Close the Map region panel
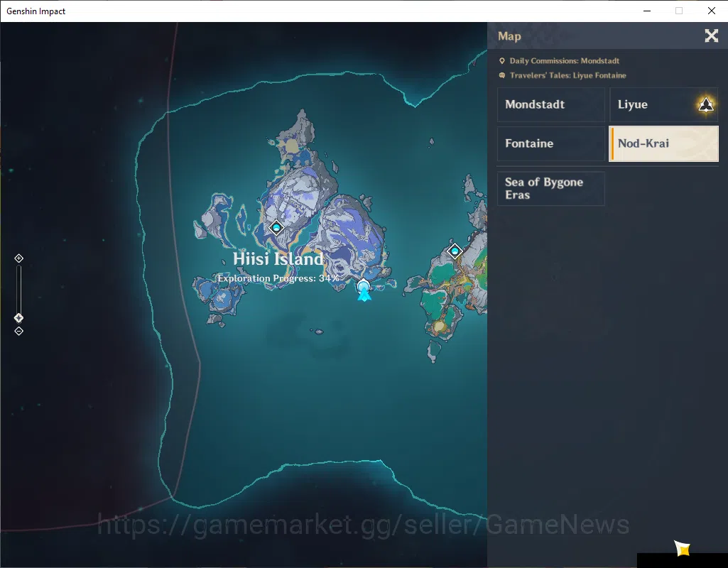 pos(711,35)
